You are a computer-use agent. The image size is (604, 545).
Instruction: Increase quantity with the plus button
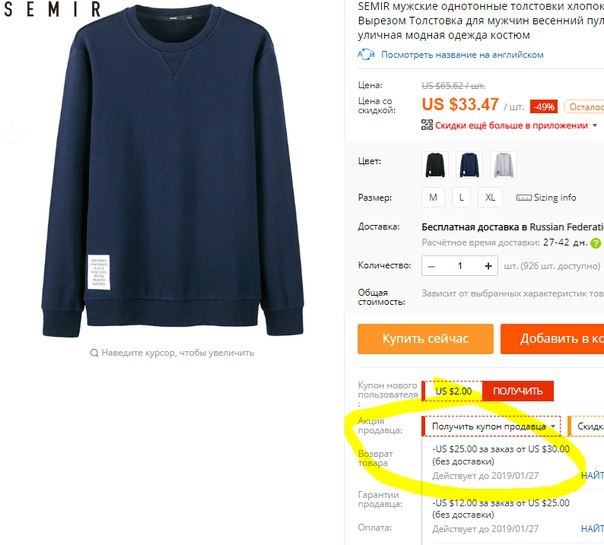488,266
